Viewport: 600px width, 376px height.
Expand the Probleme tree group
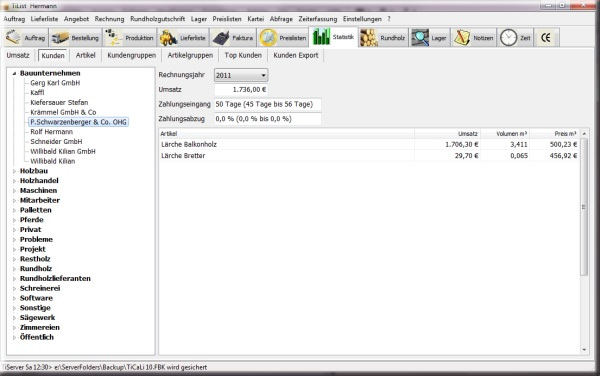[14, 239]
